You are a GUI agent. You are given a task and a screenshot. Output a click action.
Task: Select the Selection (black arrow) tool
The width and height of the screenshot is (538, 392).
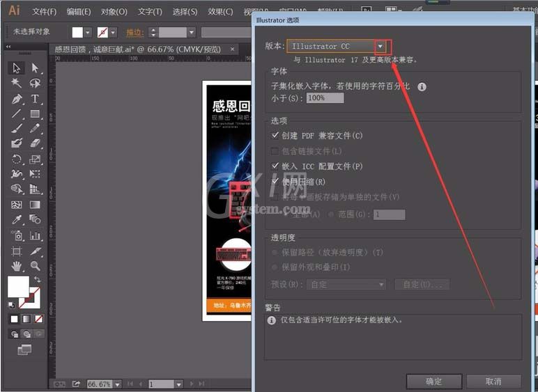pos(16,68)
